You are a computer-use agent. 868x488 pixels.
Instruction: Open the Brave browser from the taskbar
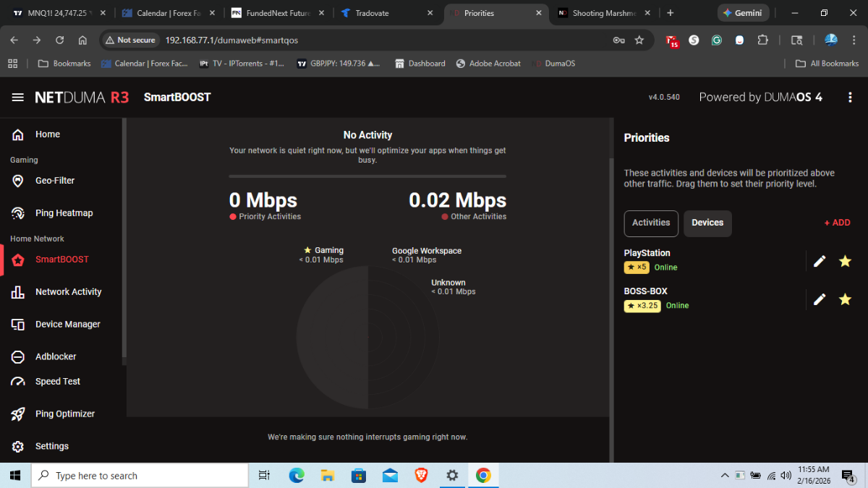tap(421, 476)
